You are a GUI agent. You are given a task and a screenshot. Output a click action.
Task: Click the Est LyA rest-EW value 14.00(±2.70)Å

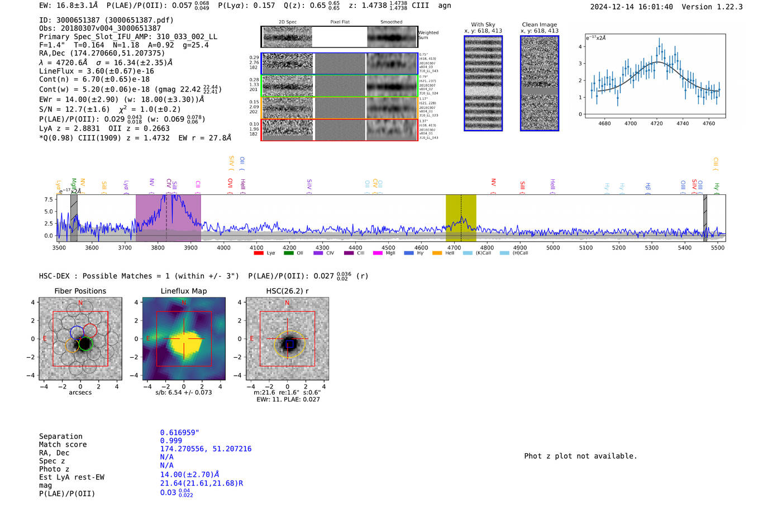[189, 475]
